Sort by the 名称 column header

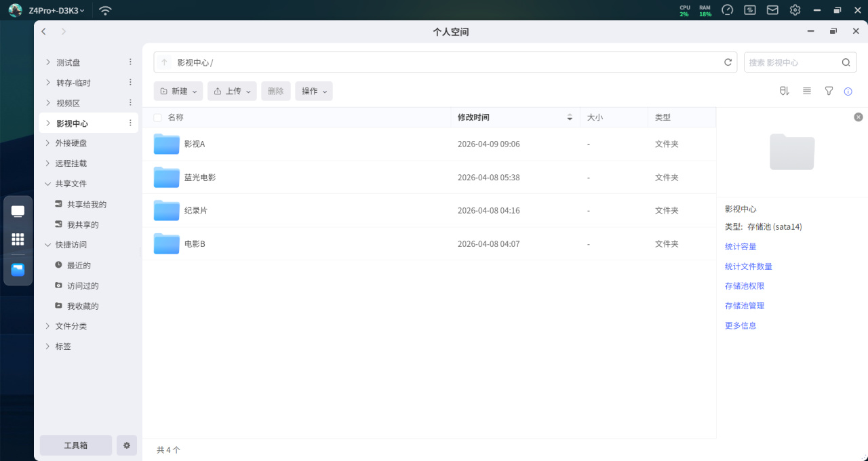(176, 117)
